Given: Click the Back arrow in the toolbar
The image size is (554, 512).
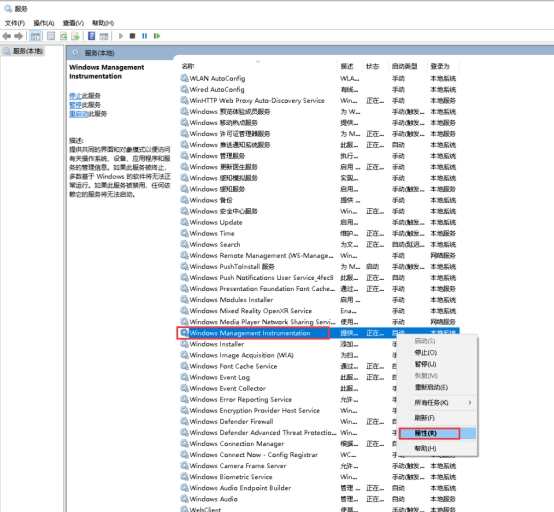Looking at the screenshot, I should point(6,36).
